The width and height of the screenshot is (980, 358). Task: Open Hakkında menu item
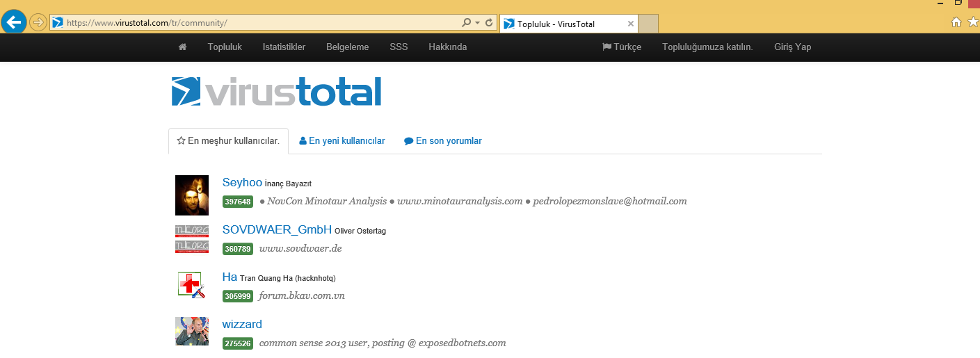448,47
